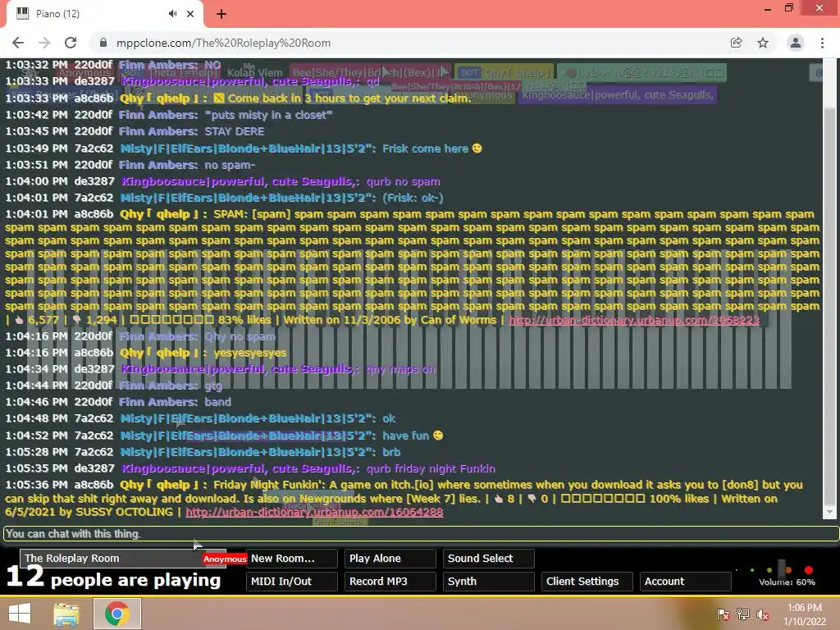
Task: Mute the Piano tab audio
Action: (x=172, y=14)
